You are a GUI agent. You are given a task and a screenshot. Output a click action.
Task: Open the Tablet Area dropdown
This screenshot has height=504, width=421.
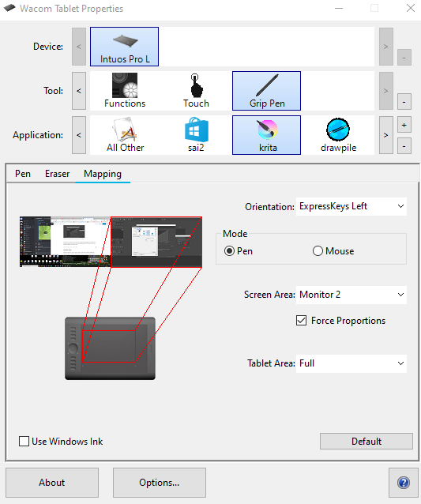(351, 363)
